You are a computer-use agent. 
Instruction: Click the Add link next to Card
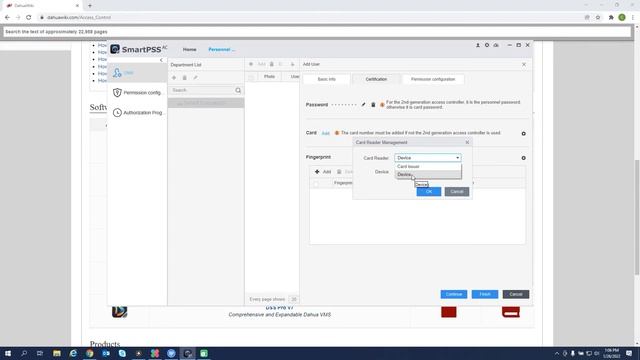pos(325,133)
